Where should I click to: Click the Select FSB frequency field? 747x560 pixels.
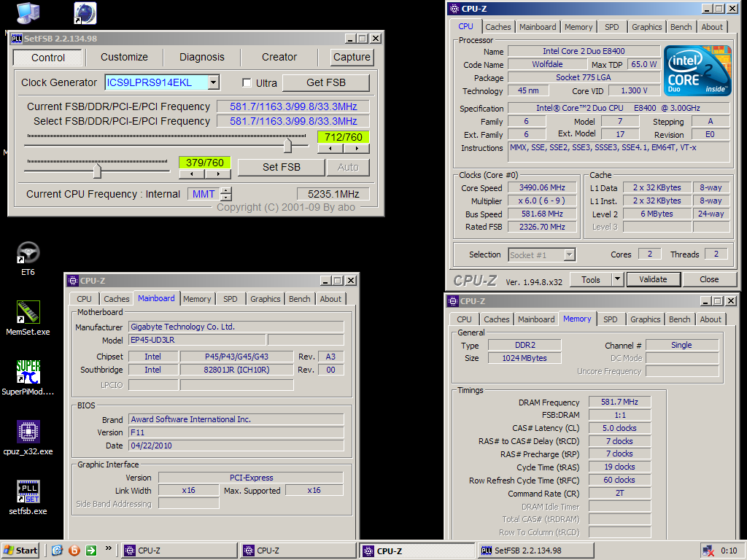[293, 121]
